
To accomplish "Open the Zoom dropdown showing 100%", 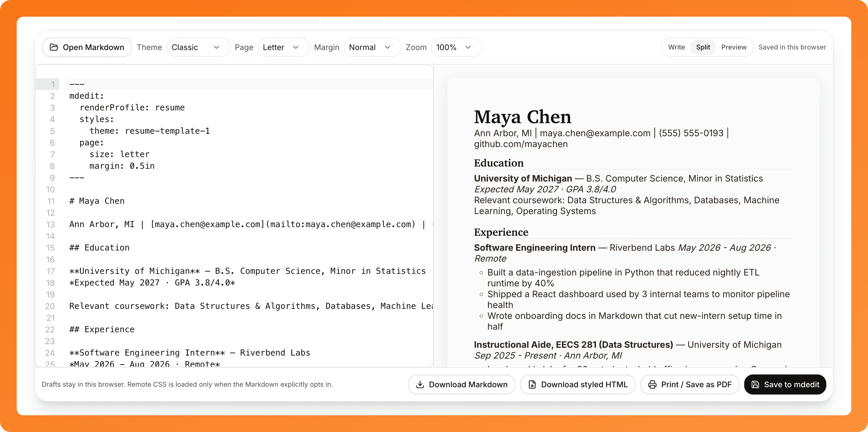I will pos(456,47).
